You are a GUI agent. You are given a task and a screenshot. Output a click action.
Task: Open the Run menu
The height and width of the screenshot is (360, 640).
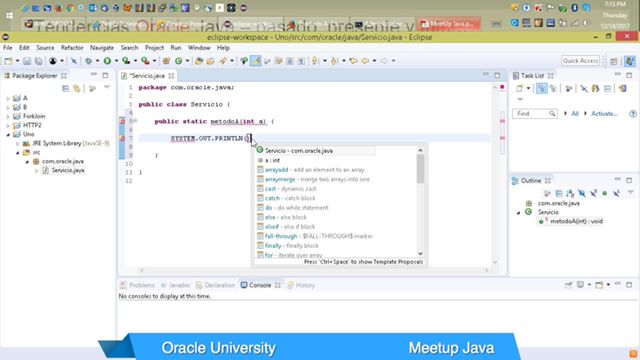[176, 48]
